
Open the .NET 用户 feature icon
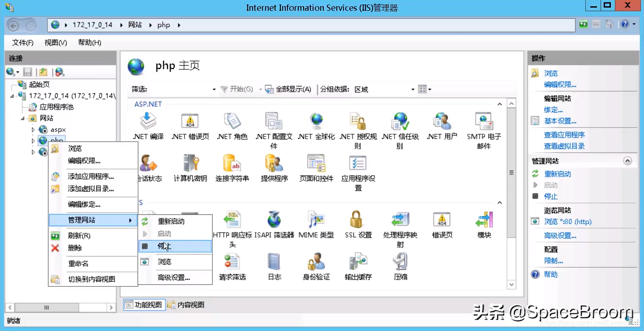click(x=442, y=121)
